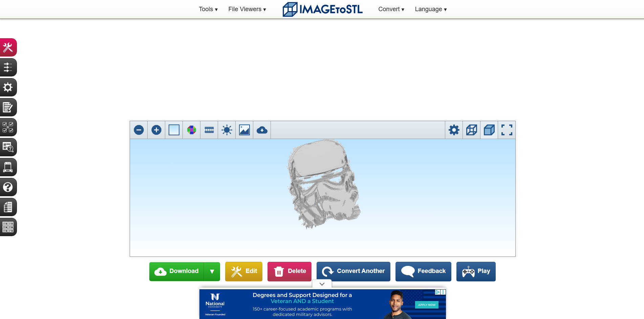Click the stormtrooper helmet 3D model preview
This screenshot has height=319, width=644.
pos(323,184)
